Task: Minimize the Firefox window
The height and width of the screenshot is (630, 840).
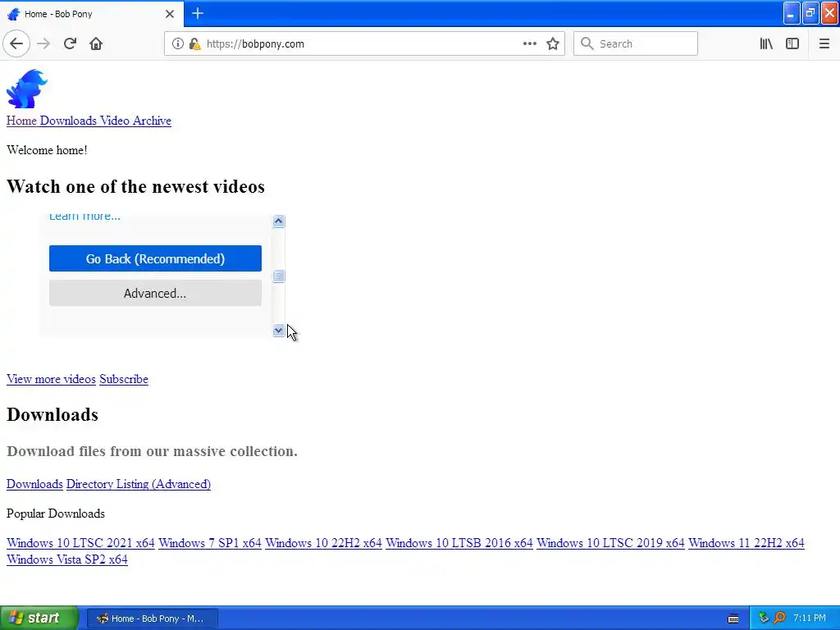Action: 791,13
